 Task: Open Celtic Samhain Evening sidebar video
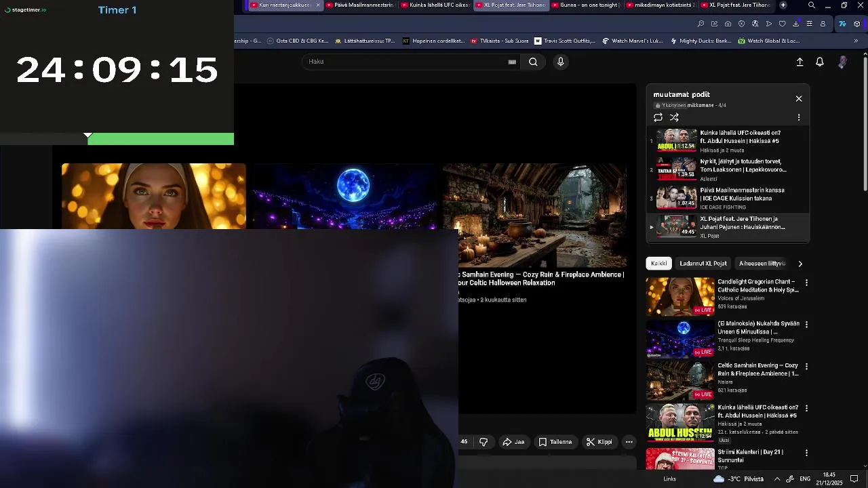681,381
